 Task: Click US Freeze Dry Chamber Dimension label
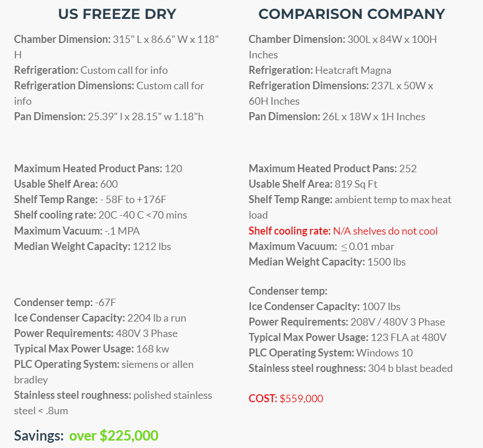click(x=62, y=39)
